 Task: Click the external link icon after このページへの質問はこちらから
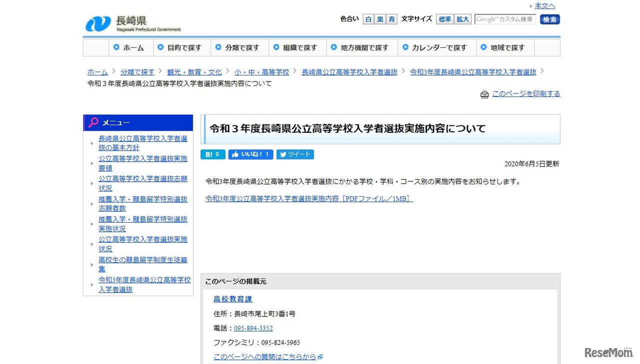pos(320,357)
